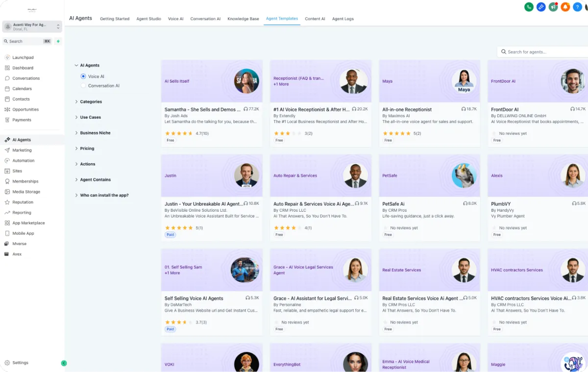
Task: Click the 20.2K installs count
Action: pos(360,109)
